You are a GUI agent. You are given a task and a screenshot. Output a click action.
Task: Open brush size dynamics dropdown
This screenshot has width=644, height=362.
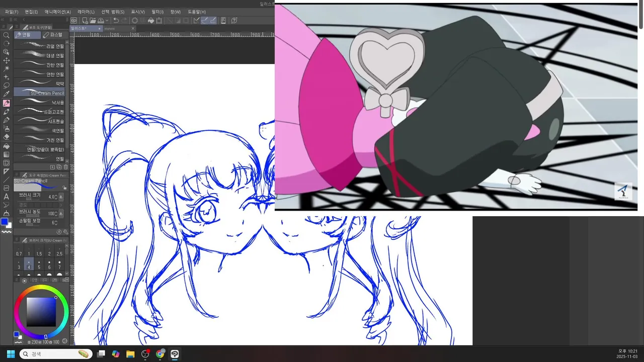(61, 197)
